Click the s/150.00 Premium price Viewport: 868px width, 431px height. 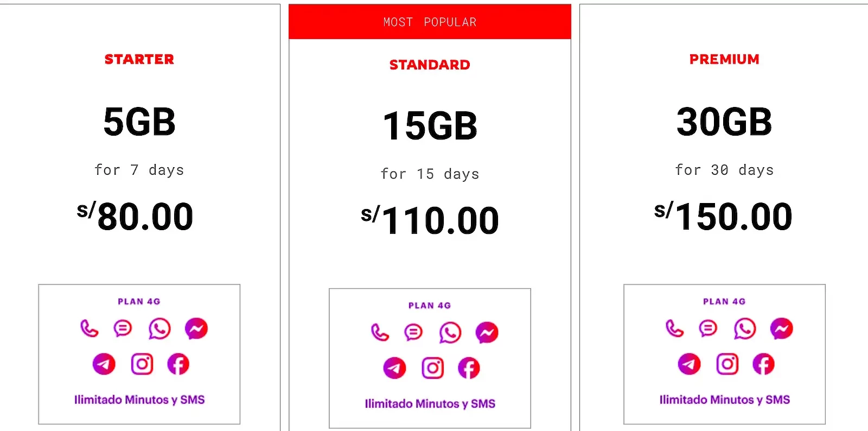(x=724, y=216)
